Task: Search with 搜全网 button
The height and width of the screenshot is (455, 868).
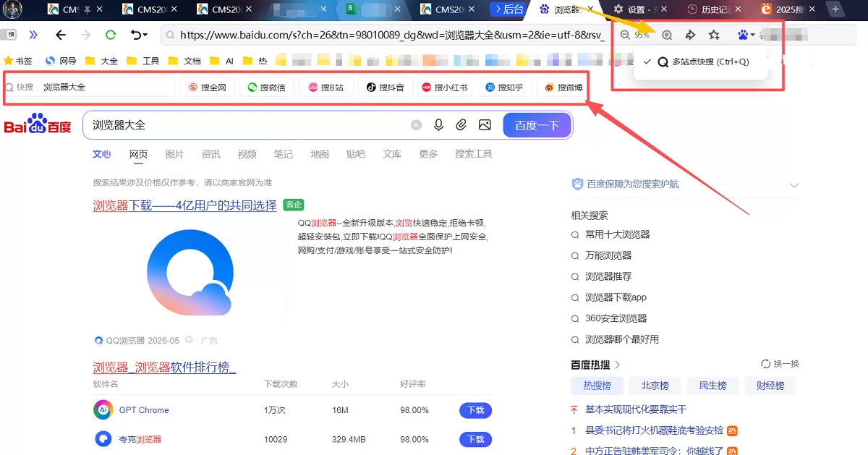Action: tap(208, 87)
